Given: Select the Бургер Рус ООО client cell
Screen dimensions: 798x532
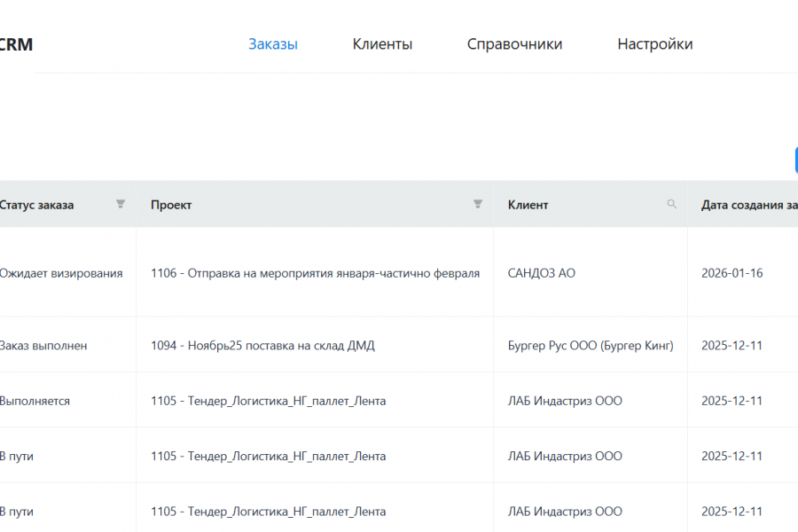Looking at the screenshot, I should [591, 346].
